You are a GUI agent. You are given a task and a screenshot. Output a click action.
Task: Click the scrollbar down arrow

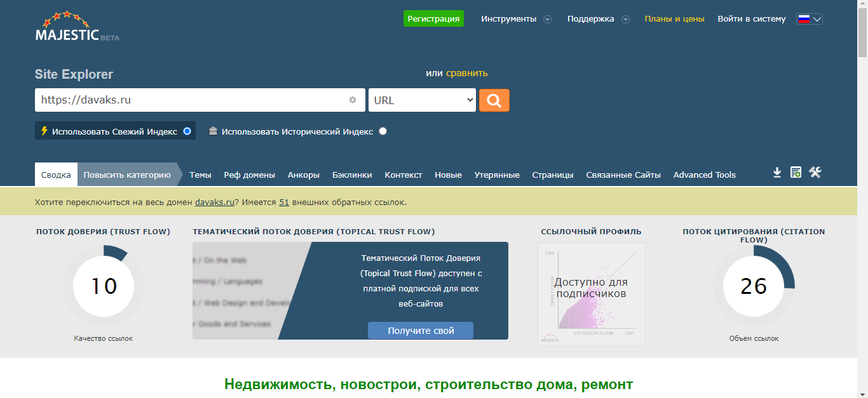(x=862, y=392)
